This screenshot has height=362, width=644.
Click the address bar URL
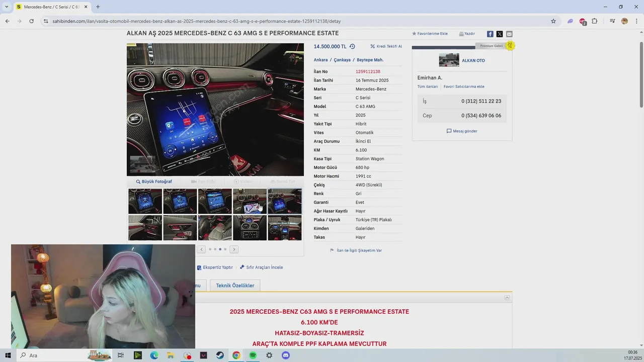[x=197, y=21]
